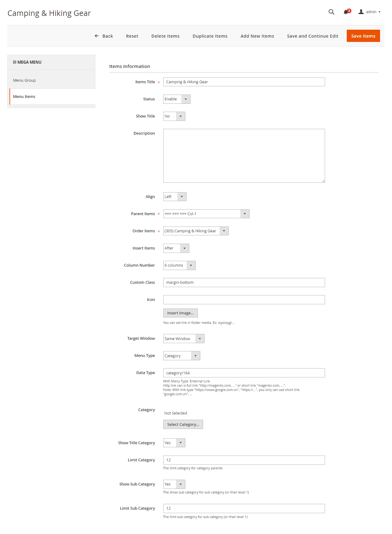Click the Select Category... button

[x=183, y=424]
